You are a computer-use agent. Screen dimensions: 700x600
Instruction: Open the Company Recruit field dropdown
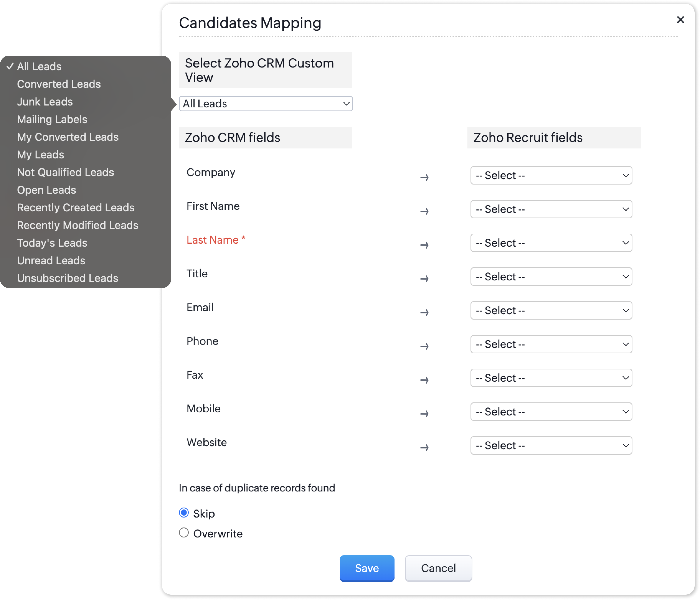[x=551, y=175]
